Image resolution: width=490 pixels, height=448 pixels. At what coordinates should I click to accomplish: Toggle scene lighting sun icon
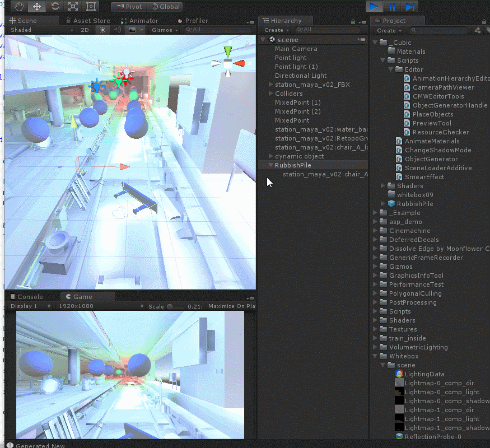click(102, 30)
